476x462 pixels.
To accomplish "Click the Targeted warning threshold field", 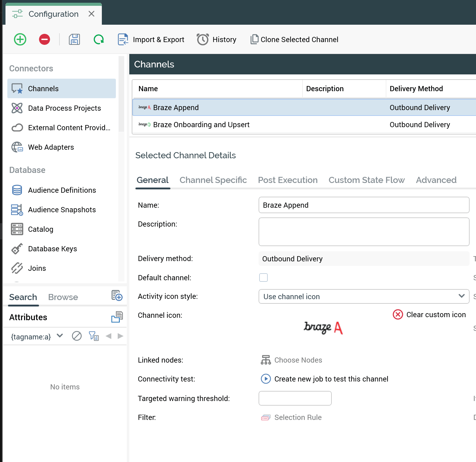I will click(295, 398).
